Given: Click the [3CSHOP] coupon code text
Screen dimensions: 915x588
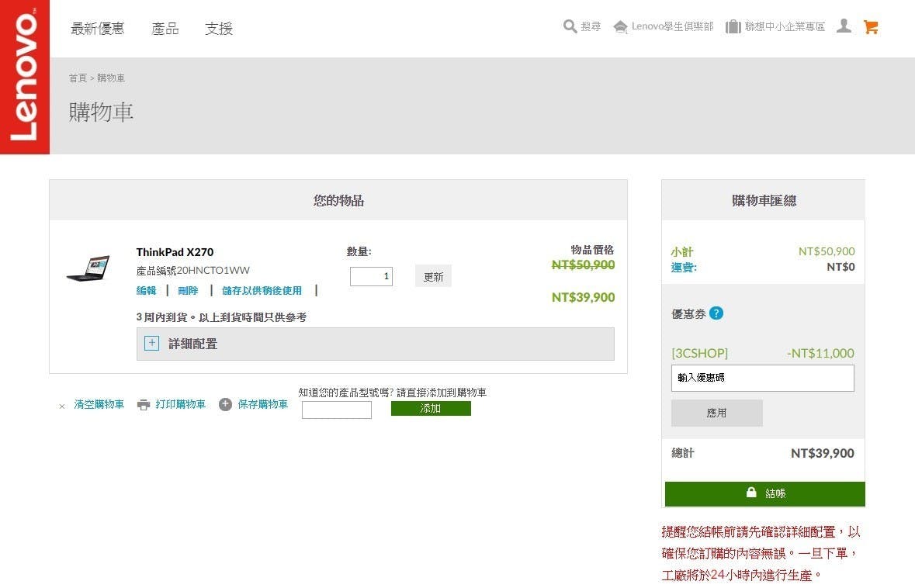Looking at the screenshot, I should point(700,353).
